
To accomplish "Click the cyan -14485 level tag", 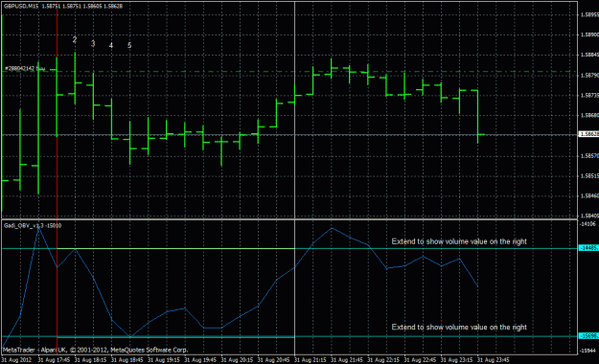I will tap(588, 248).
